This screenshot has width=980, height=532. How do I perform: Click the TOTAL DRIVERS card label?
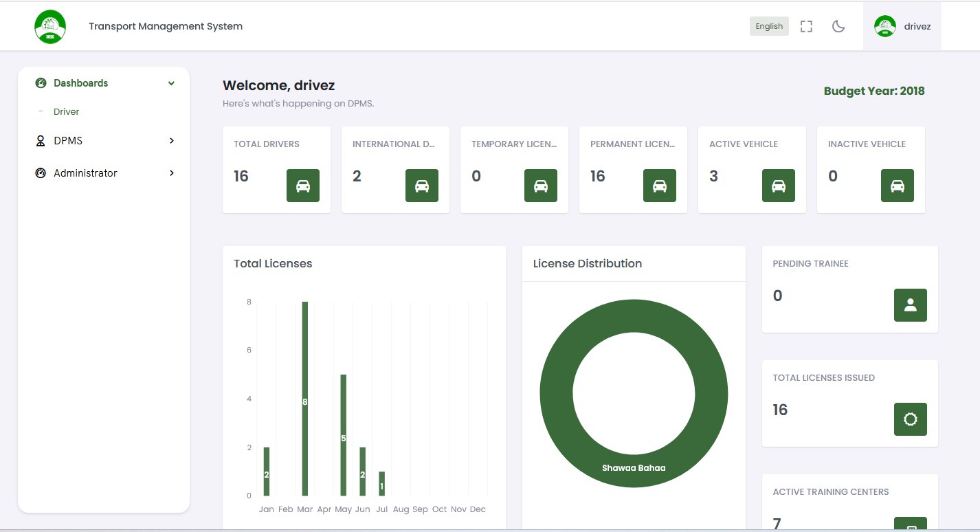267,144
